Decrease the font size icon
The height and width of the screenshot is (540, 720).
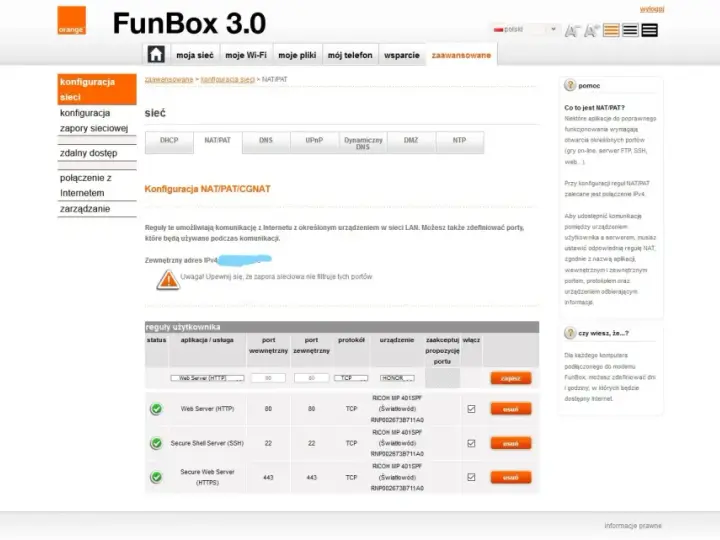point(572,31)
